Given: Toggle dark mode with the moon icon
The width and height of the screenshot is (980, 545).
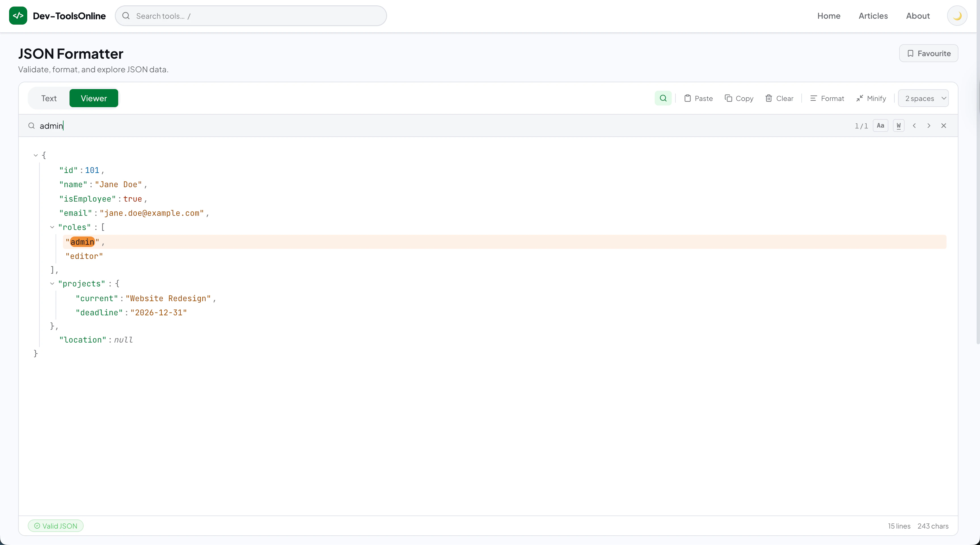Looking at the screenshot, I should point(957,16).
